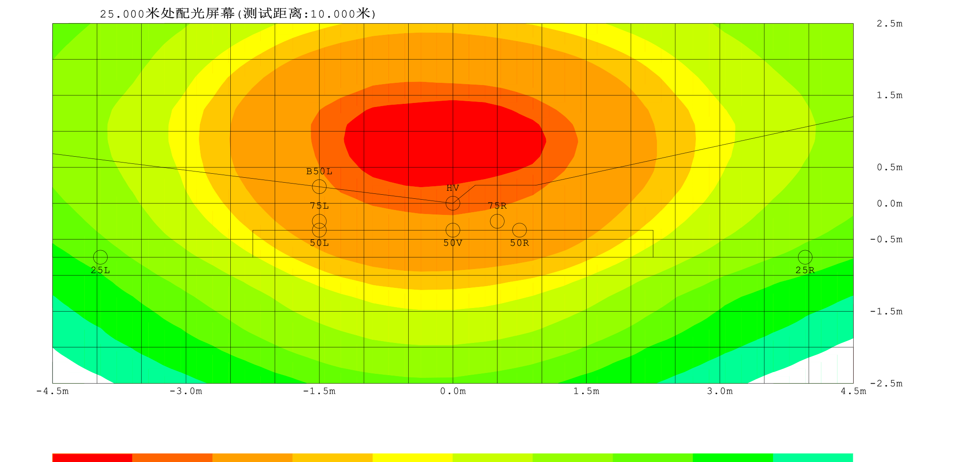Screen dimensions: 980x462
Task: Click the '-0.5m' vertical axis label
Action: (x=886, y=240)
